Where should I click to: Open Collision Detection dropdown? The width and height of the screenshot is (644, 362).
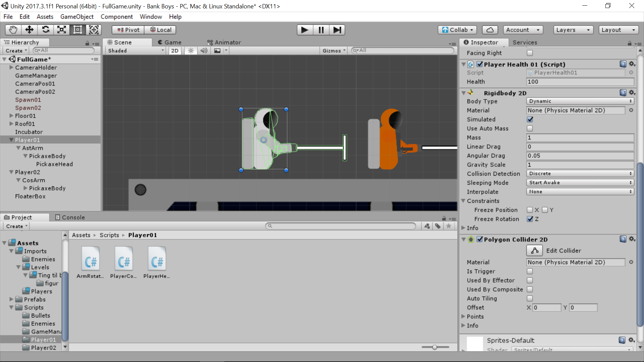580,174
